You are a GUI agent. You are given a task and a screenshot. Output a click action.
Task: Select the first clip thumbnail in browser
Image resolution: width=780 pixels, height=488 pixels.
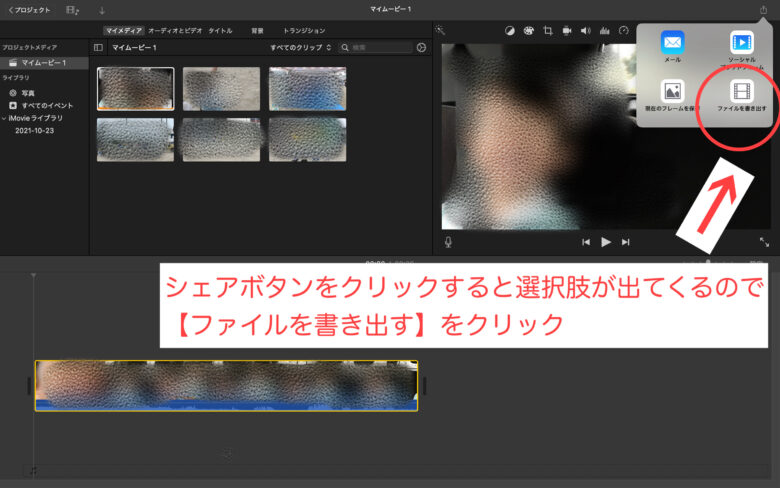(135, 88)
